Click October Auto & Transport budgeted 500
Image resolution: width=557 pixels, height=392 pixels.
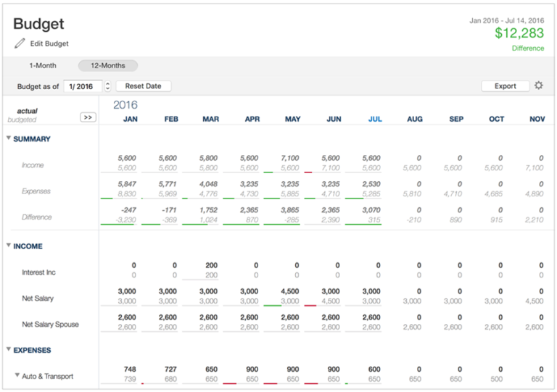point(497,379)
